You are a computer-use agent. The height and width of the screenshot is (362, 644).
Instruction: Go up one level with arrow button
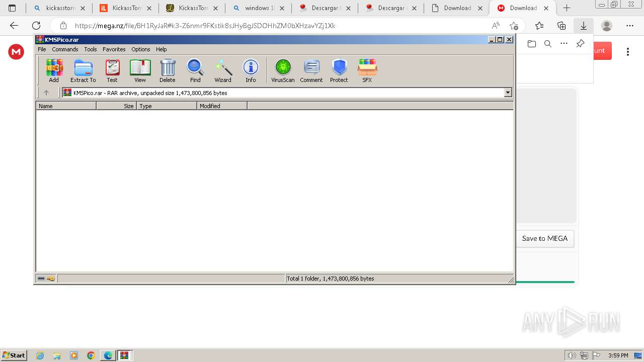pyautogui.click(x=46, y=93)
